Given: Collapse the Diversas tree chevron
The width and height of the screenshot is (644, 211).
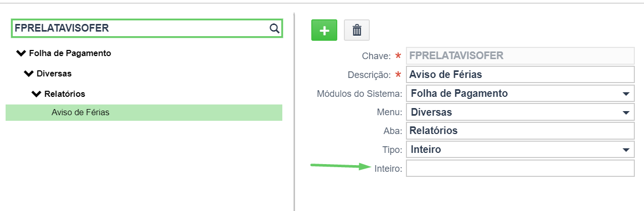Looking at the screenshot, I should tap(28, 73).
